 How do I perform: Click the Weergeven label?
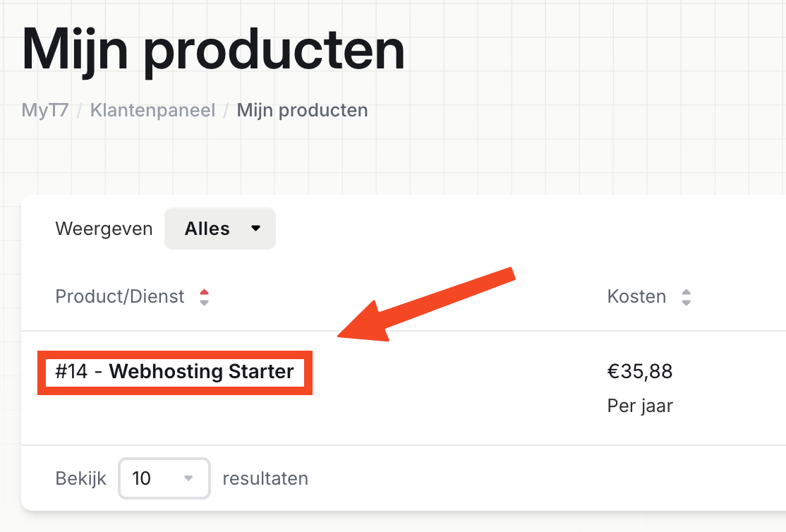[104, 229]
